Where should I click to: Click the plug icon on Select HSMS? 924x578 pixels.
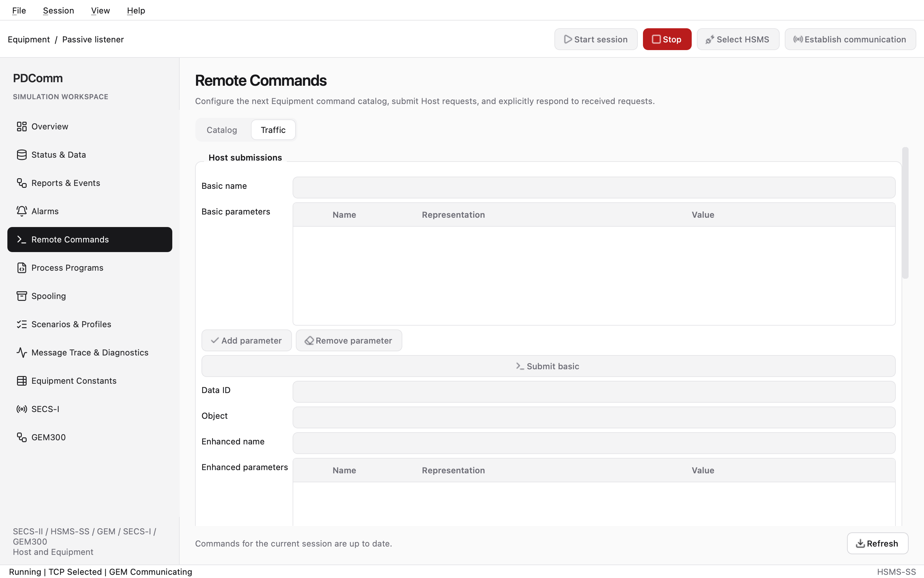[x=710, y=39]
